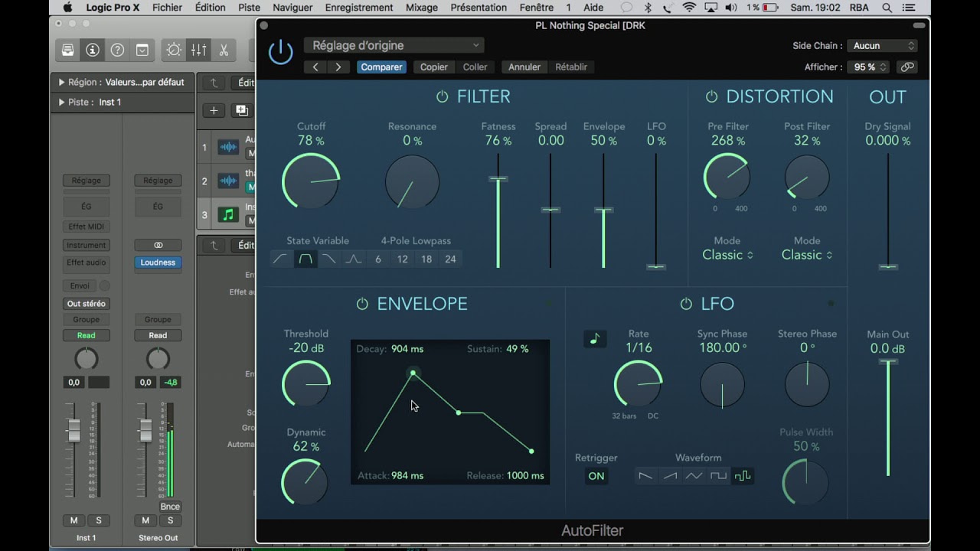Open the Read automation menu on Inst 1

point(86,336)
